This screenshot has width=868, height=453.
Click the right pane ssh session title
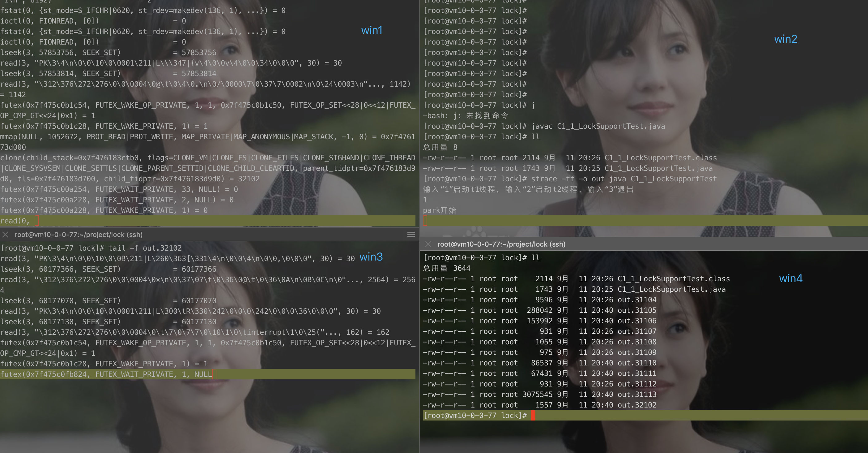(x=501, y=244)
